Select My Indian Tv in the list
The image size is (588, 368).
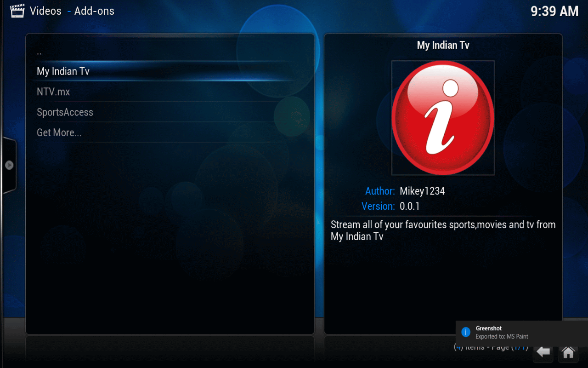coord(63,71)
